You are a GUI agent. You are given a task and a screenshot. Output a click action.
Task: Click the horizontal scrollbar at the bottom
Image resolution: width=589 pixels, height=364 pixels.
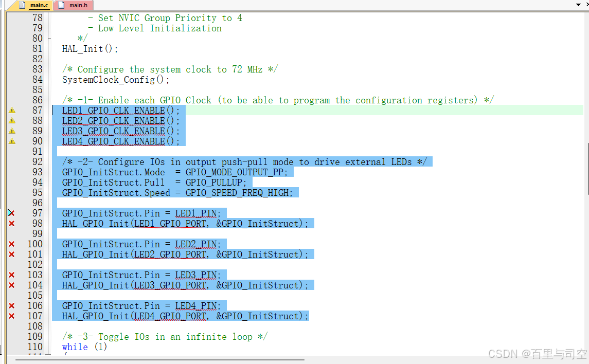click(x=159, y=360)
